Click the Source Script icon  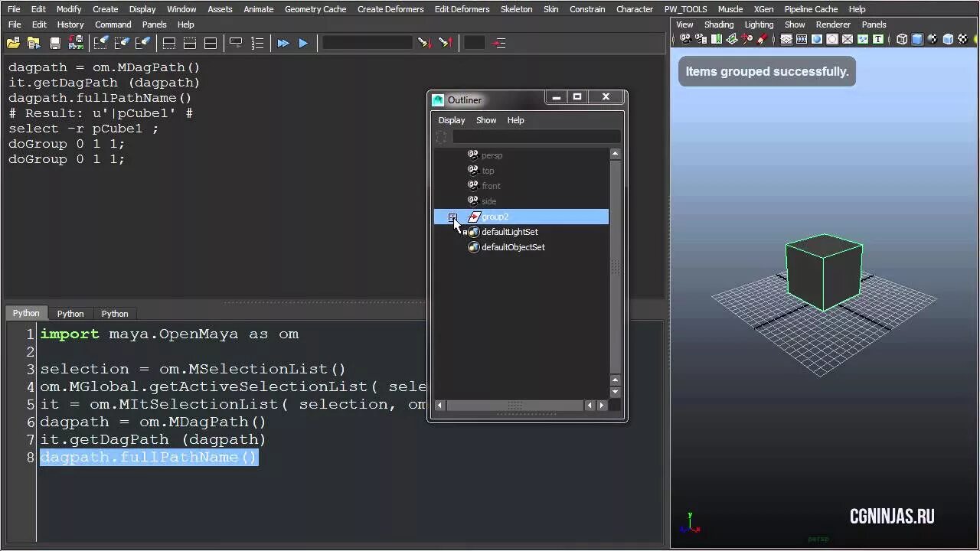34,43
